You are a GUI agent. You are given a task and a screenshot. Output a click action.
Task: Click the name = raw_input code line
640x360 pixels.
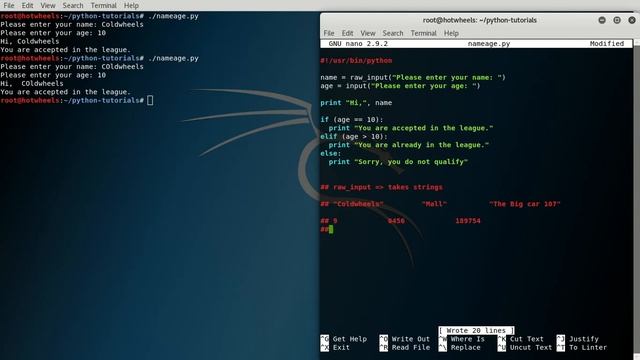coord(413,77)
